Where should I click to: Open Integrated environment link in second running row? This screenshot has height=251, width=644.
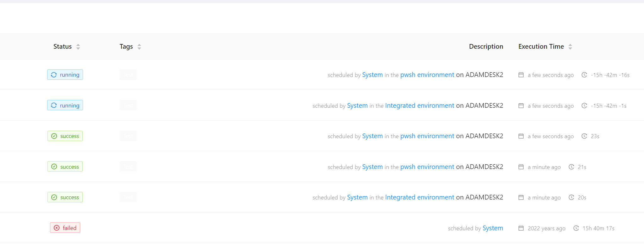pos(419,106)
